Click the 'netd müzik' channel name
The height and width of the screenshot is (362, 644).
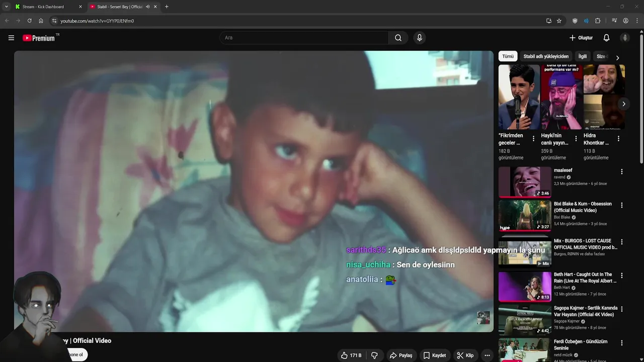coord(564,355)
